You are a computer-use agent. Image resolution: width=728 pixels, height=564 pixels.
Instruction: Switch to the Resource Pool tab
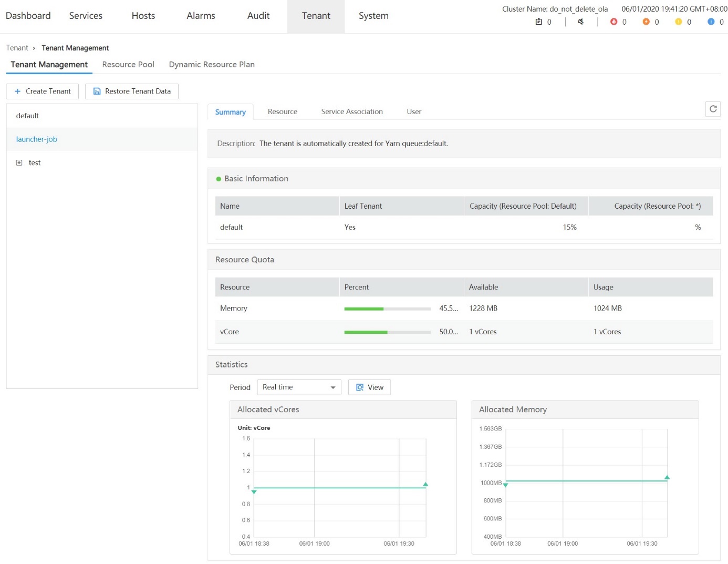pyautogui.click(x=128, y=64)
